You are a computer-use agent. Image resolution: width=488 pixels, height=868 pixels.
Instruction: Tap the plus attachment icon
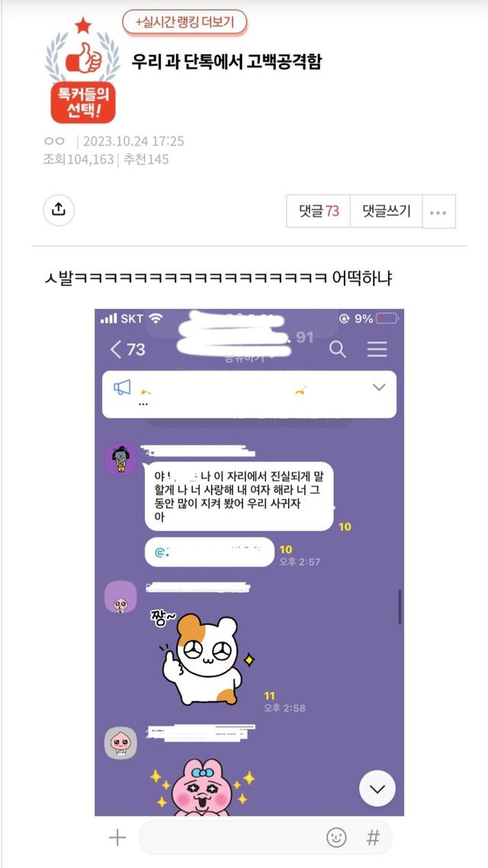point(117,837)
